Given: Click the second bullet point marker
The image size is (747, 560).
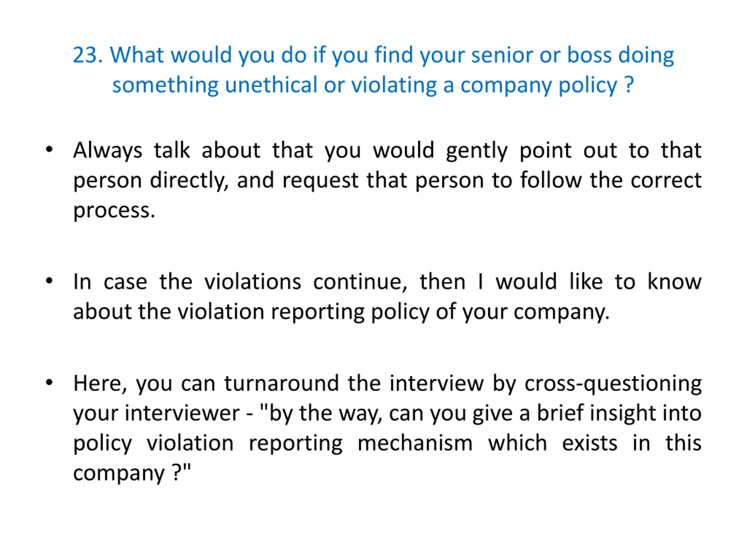Looking at the screenshot, I should coord(49,281).
